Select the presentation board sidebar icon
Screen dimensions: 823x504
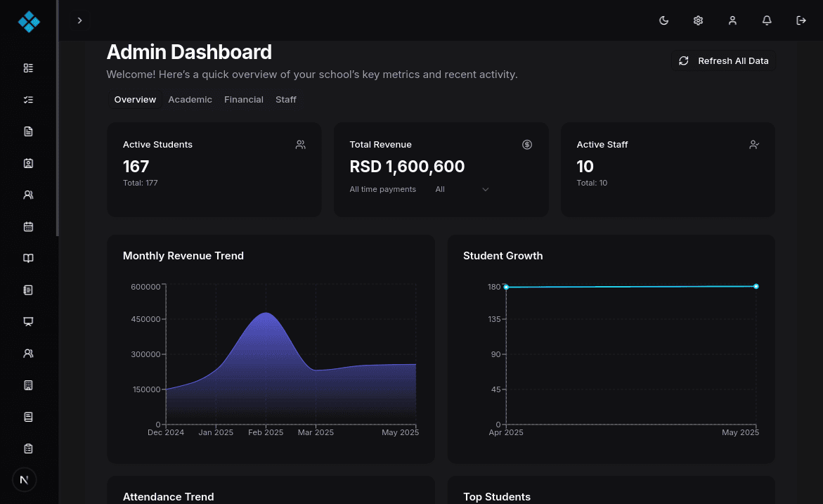point(28,321)
